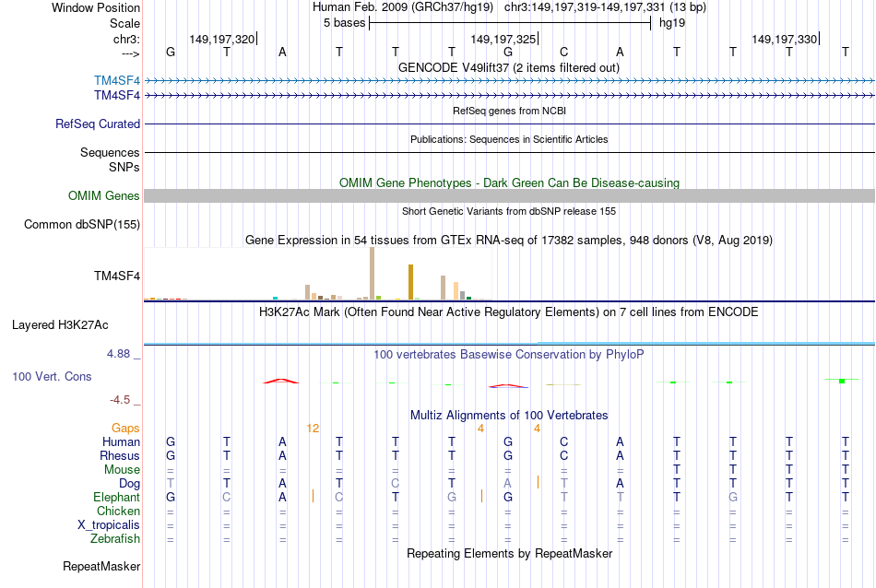Click 'Repeating Elements by RepeatMasker' title
Image resolution: width=876 pixels, height=588 pixels.
pos(510,553)
